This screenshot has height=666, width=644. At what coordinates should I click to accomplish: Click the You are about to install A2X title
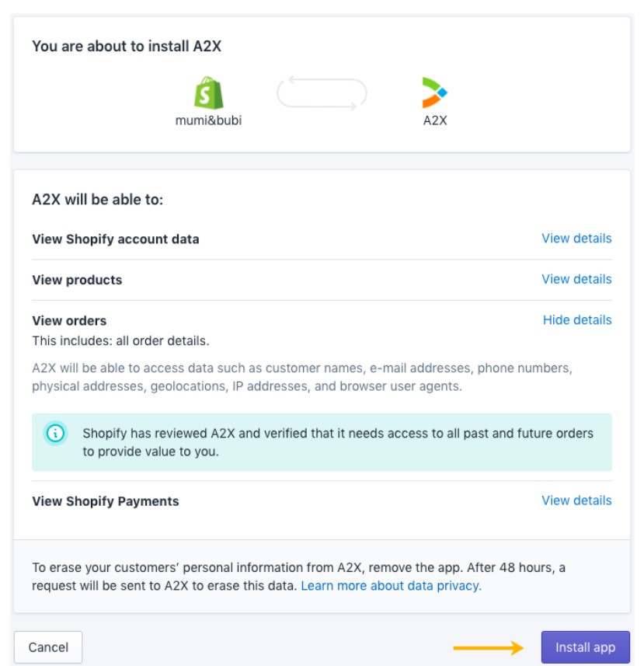[x=127, y=47]
